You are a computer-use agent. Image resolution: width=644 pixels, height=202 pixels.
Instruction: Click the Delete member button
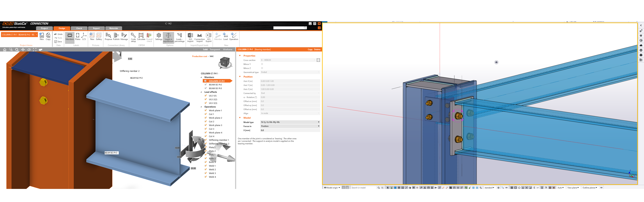click(317, 49)
